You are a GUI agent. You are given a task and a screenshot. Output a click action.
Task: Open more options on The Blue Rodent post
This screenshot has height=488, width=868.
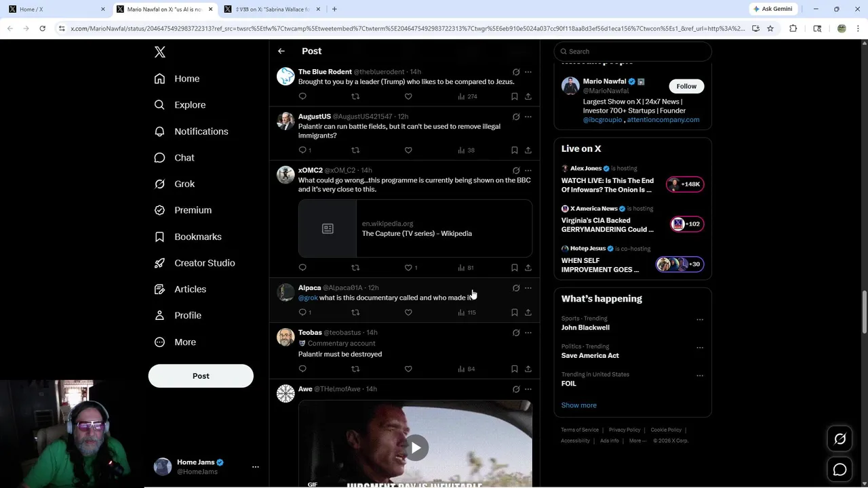click(528, 72)
